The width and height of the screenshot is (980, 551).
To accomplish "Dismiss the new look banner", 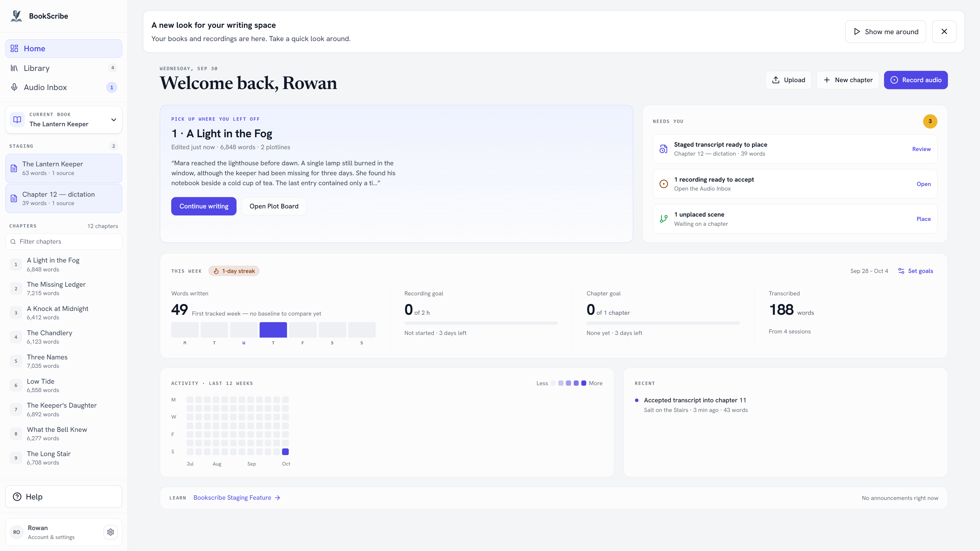I will [x=944, y=32].
